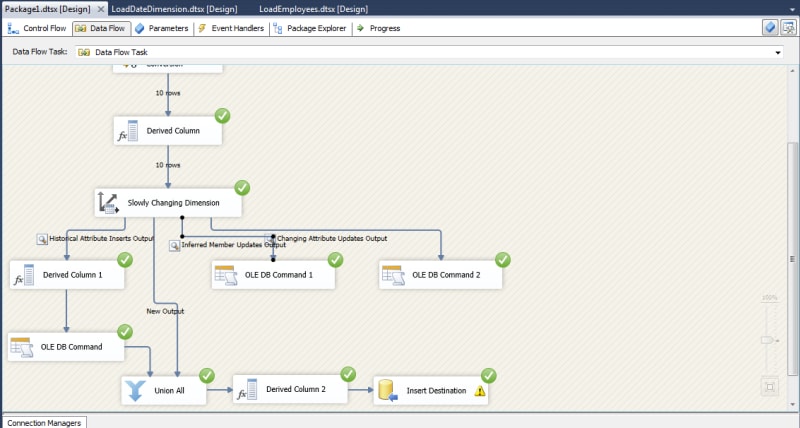The image size is (800, 428).
Task: Click the fit view to window button
Action: 770,387
